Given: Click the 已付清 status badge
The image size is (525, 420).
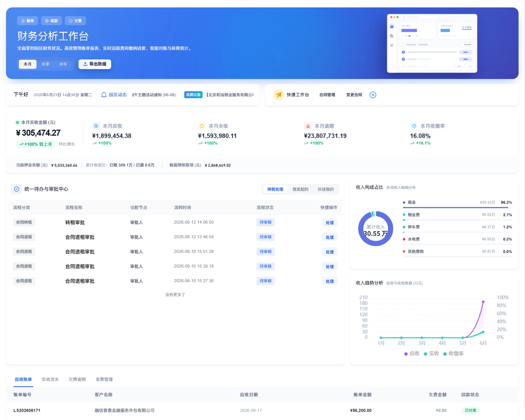Looking at the screenshot, I should coord(470,410).
